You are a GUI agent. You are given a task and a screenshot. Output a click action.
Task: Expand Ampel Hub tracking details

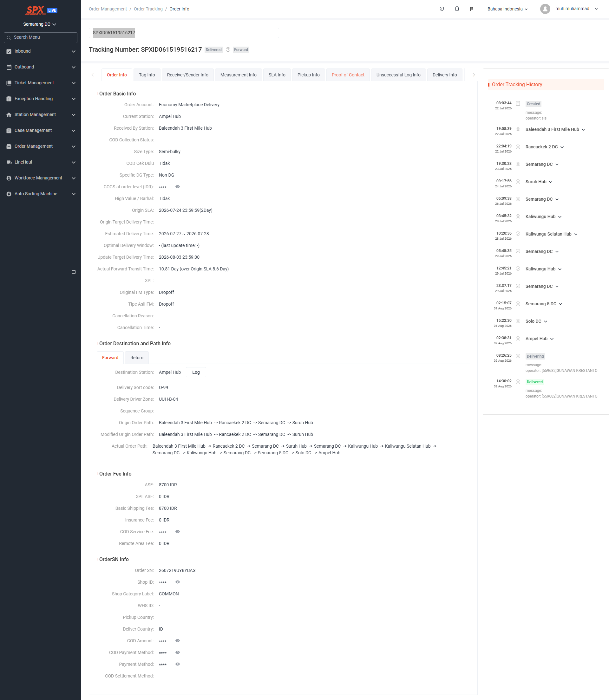tap(552, 339)
